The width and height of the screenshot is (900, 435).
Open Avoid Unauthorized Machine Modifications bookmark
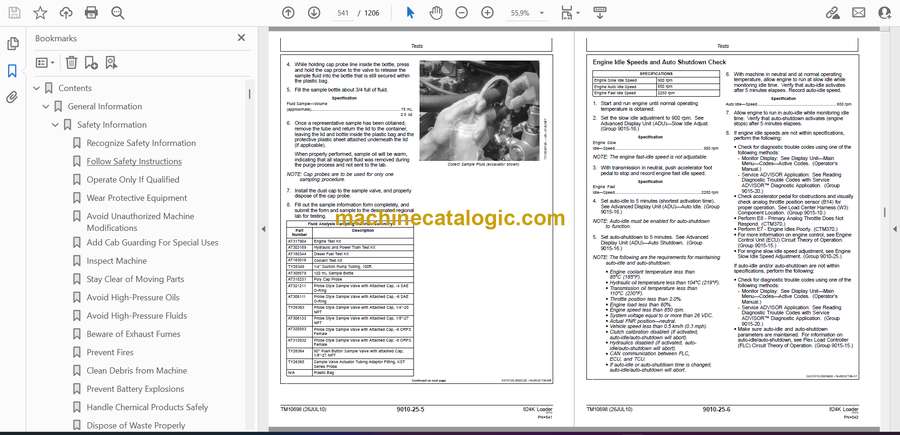141,222
